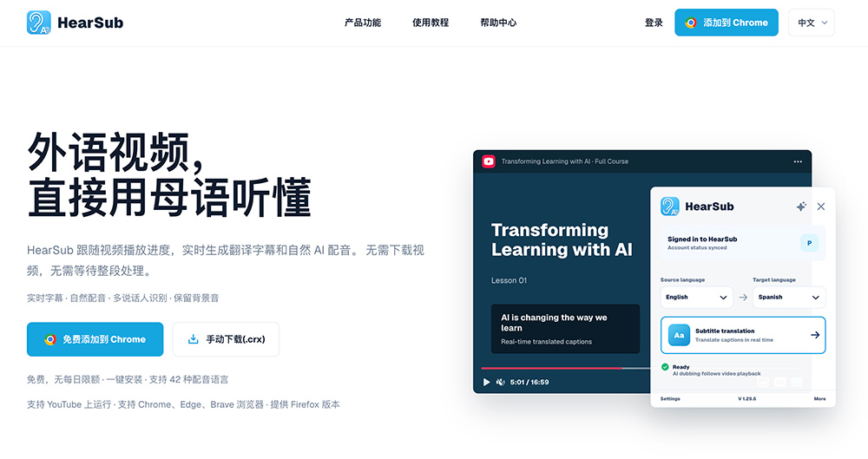
Task: Click the 'Signed in to HearSub' text
Action: tap(702, 239)
